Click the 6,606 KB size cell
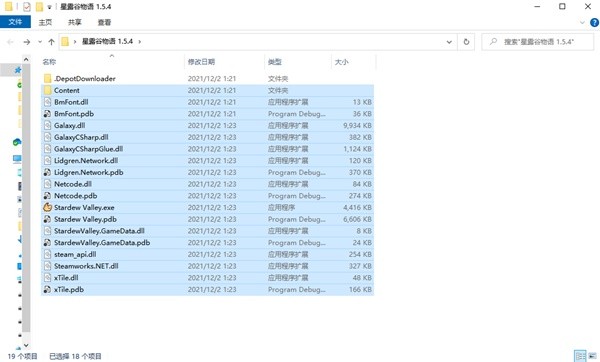Screen dimensions: 600x362 357,219
